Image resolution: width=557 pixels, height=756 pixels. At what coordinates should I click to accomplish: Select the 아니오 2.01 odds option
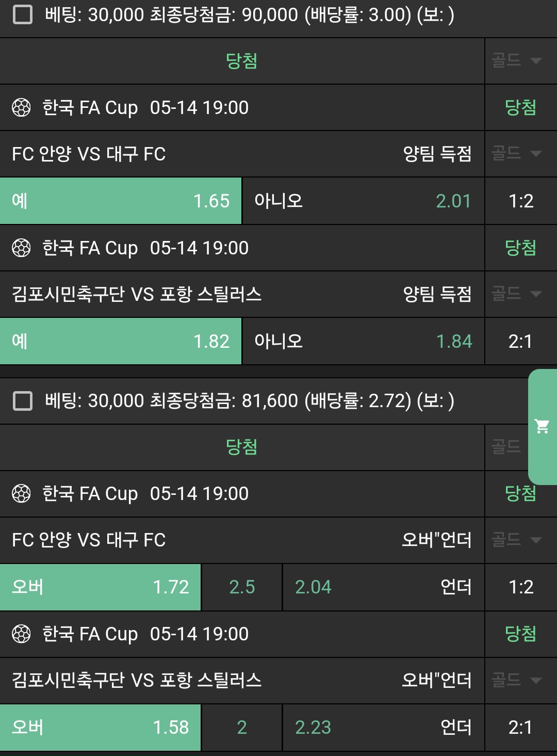pyautogui.click(x=363, y=201)
